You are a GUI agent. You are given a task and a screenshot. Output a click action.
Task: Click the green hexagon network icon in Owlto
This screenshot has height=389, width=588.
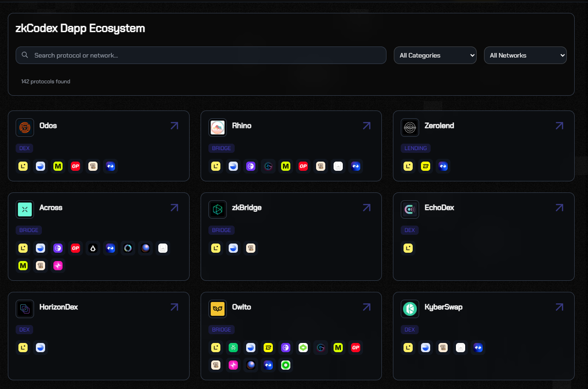point(303,348)
